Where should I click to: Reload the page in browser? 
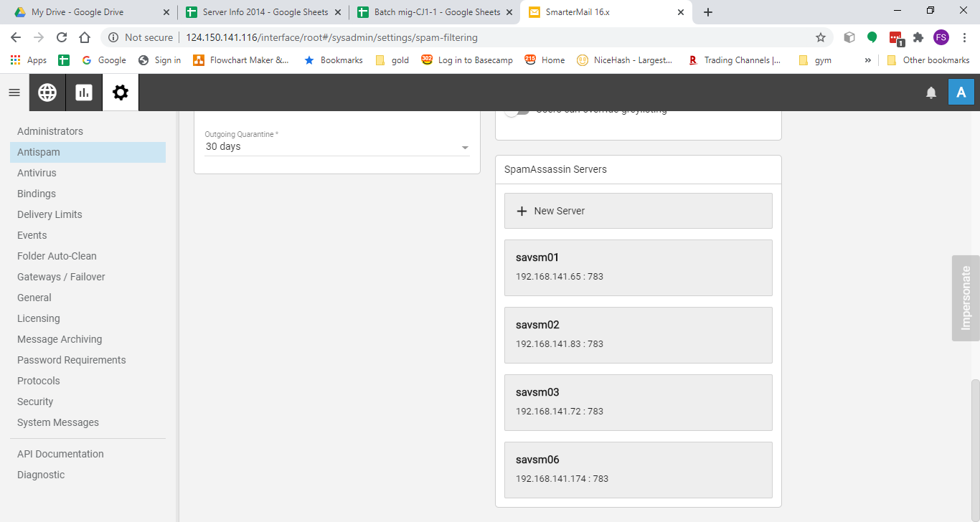[62, 37]
